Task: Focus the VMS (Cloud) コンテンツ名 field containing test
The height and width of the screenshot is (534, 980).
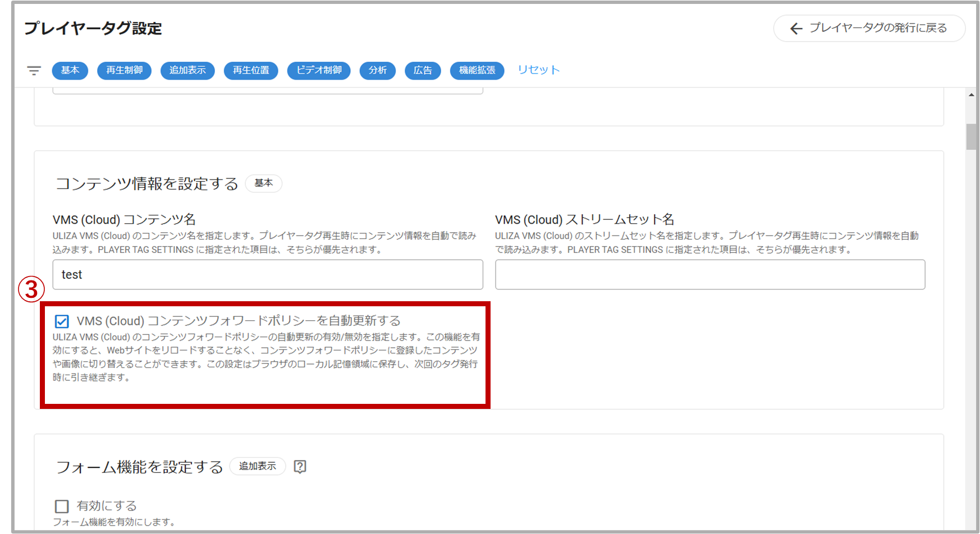Action: click(x=268, y=274)
